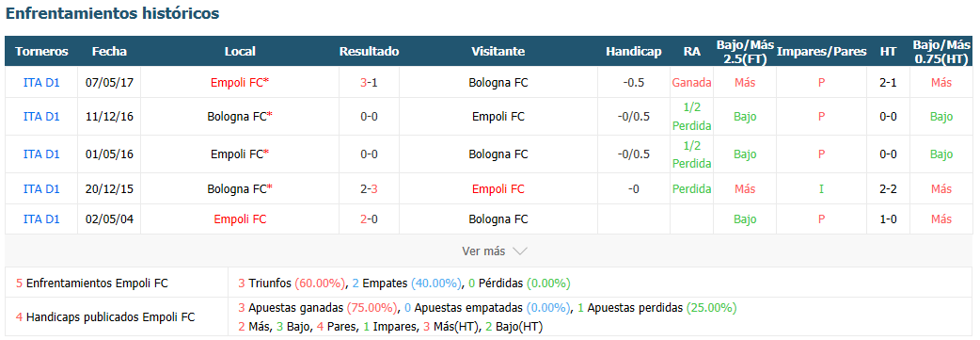Viewport: 980px width, 340px height.
Task: Click the Fecha column header
Action: click(x=109, y=52)
